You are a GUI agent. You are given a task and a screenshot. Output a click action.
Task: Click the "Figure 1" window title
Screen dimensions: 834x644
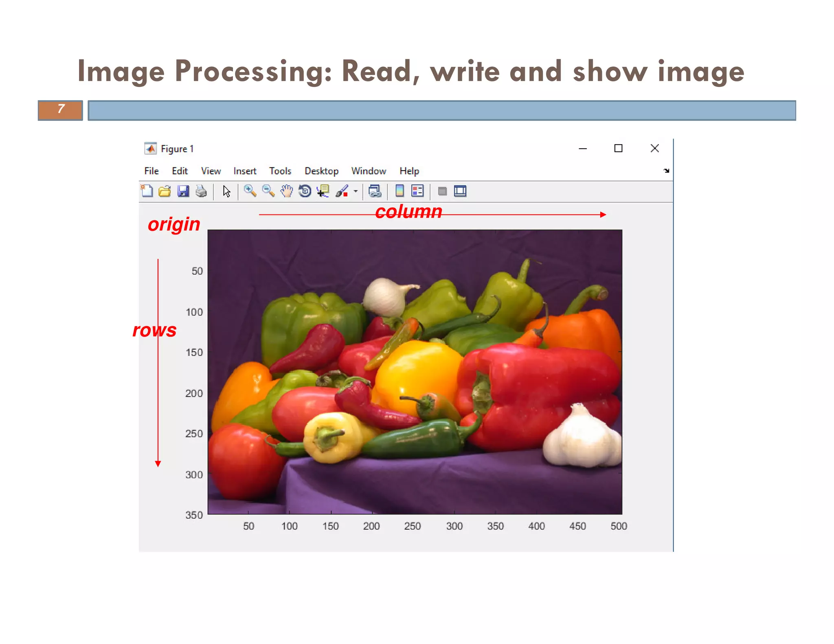click(x=177, y=149)
